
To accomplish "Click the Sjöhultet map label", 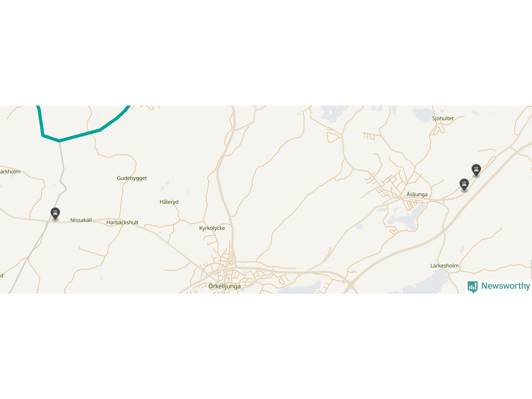I will tap(443, 118).
